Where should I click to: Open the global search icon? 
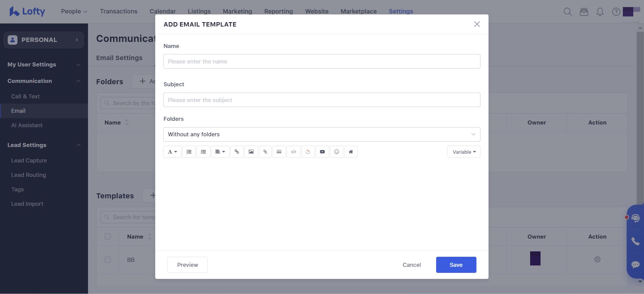pyautogui.click(x=568, y=12)
